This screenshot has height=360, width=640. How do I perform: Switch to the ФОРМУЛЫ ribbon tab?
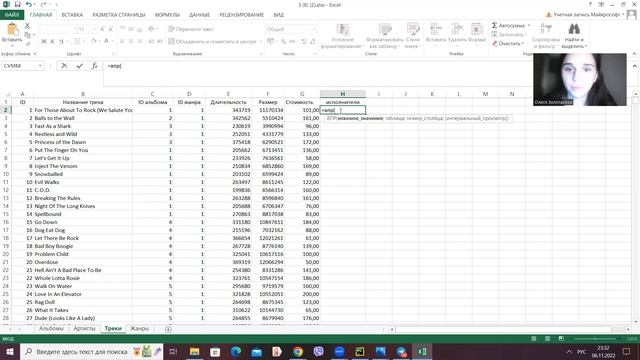167,15
